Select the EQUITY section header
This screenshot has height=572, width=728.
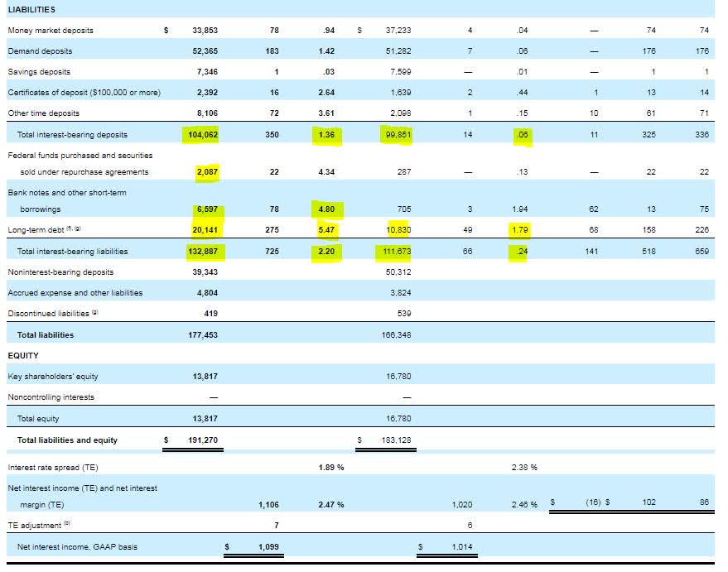pyautogui.click(x=24, y=355)
